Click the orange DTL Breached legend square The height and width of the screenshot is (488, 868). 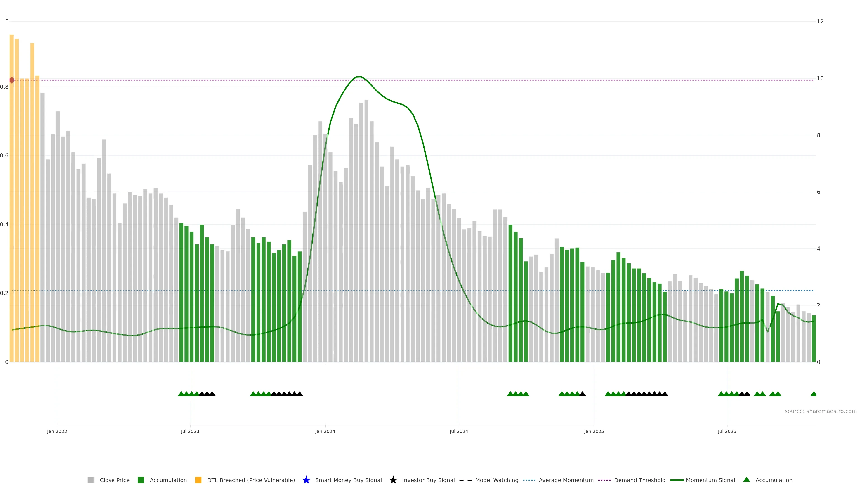click(198, 480)
